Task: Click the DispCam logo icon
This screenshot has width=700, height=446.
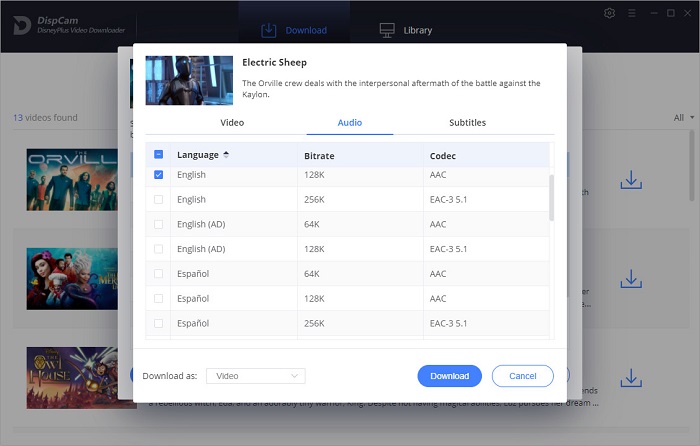Action: (x=21, y=25)
